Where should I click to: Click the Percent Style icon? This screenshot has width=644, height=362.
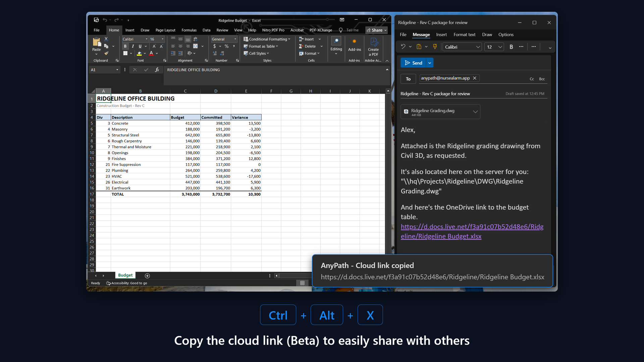click(x=227, y=46)
